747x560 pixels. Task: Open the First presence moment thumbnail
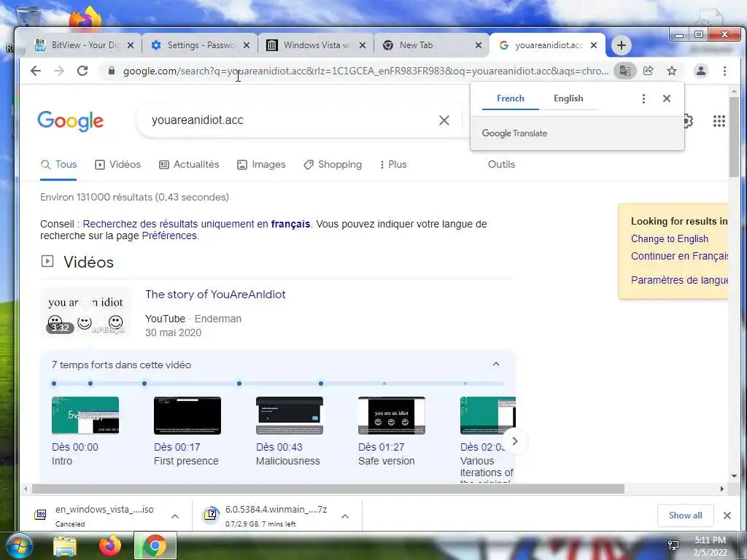click(187, 415)
